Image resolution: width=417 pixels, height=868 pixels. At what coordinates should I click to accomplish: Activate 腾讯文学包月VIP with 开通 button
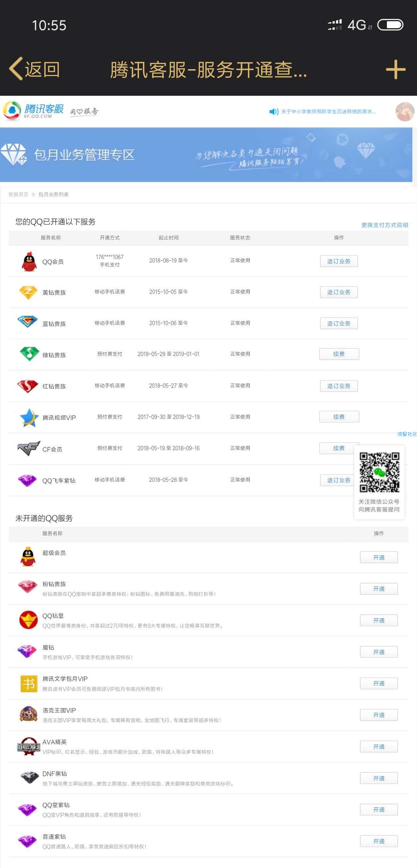click(x=379, y=683)
